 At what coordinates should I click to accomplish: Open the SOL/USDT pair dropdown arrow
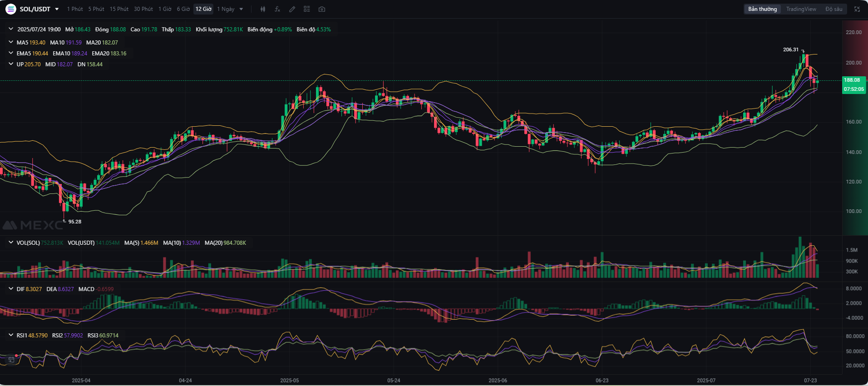57,9
